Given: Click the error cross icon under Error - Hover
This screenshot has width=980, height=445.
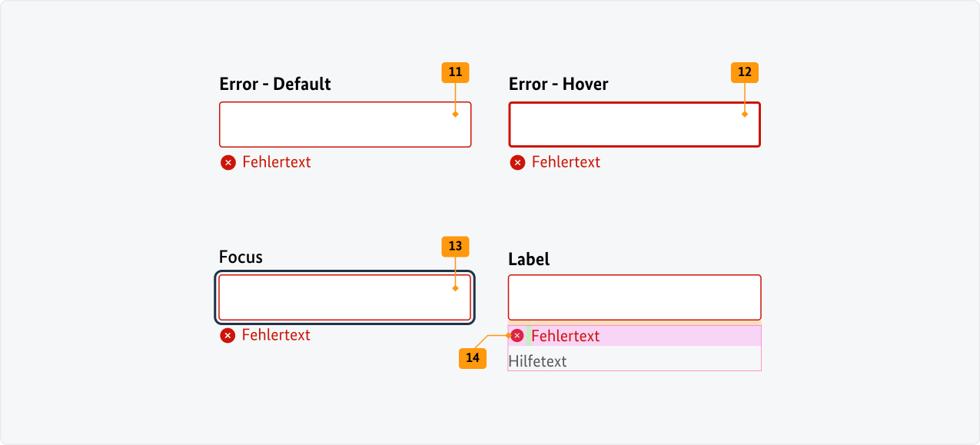Looking at the screenshot, I should (x=517, y=162).
